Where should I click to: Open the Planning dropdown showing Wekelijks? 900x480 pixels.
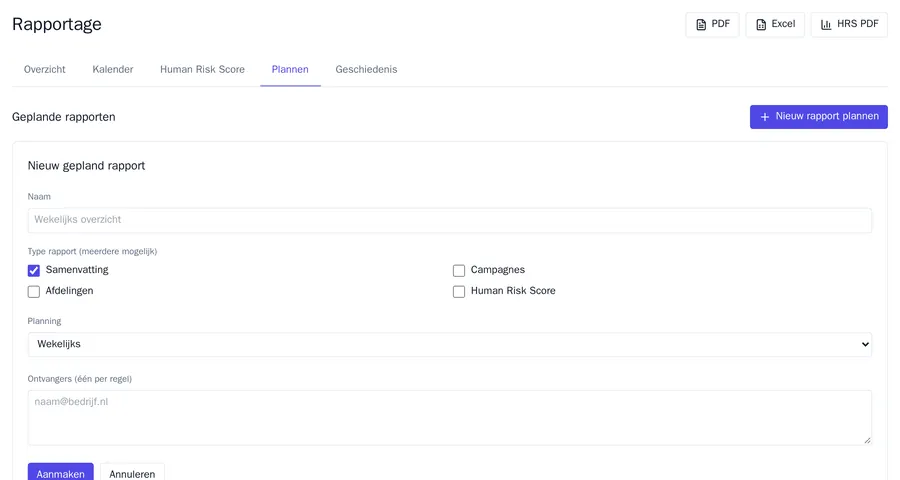[x=449, y=344]
